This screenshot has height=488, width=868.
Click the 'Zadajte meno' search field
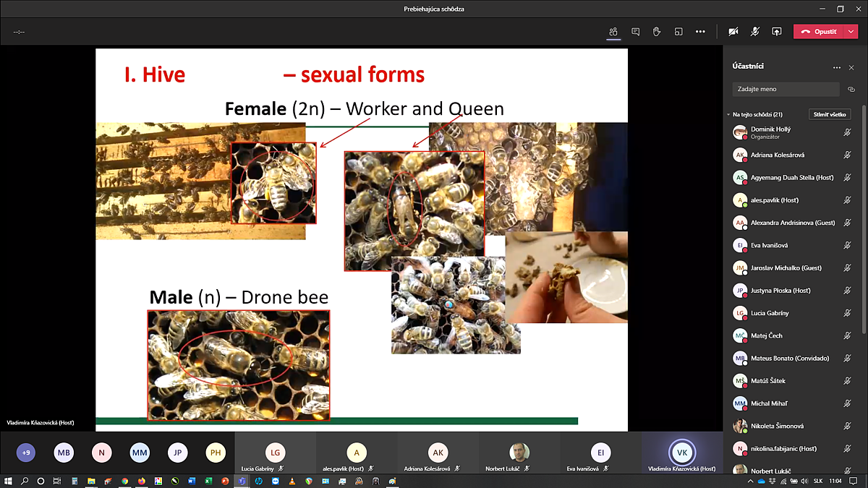tap(785, 90)
